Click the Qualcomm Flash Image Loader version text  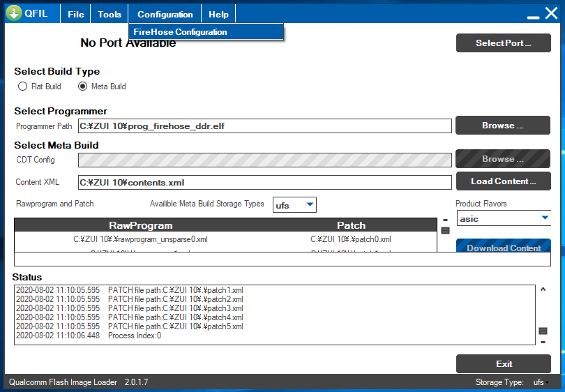(78, 382)
